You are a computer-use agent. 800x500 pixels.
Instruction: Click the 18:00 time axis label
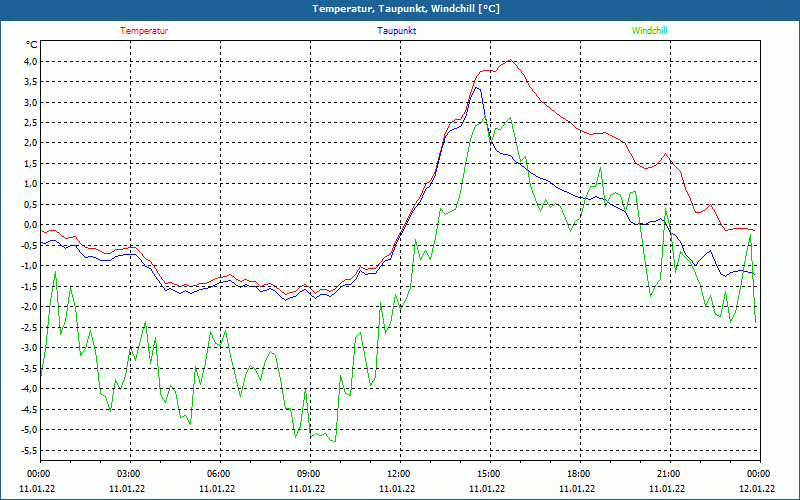pos(578,474)
